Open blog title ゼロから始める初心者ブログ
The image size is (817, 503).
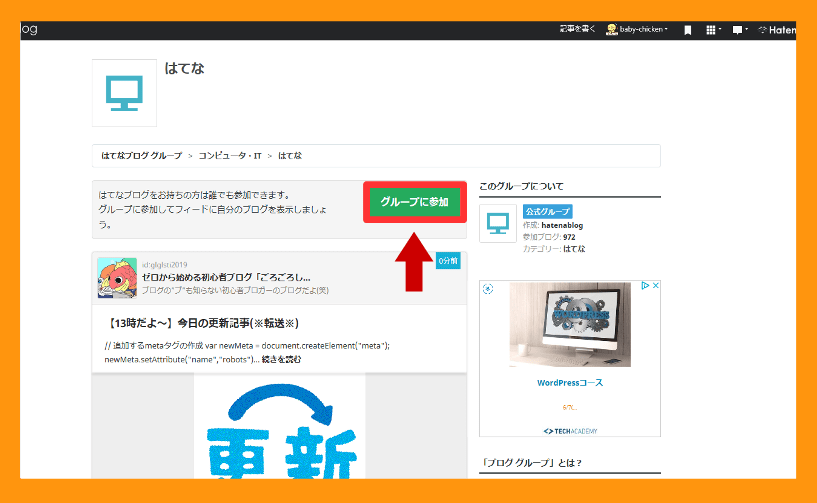click(x=226, y=277)
